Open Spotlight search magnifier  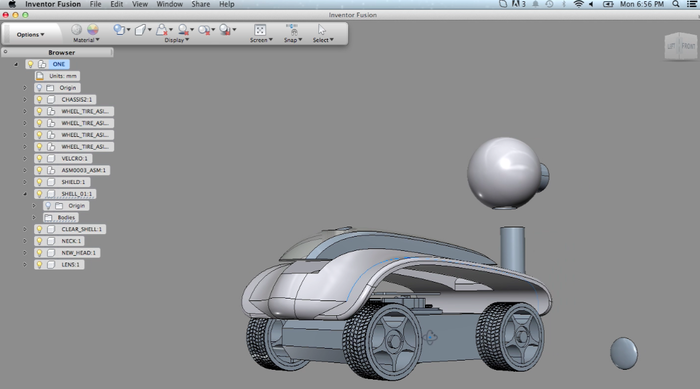coord(676,4)
